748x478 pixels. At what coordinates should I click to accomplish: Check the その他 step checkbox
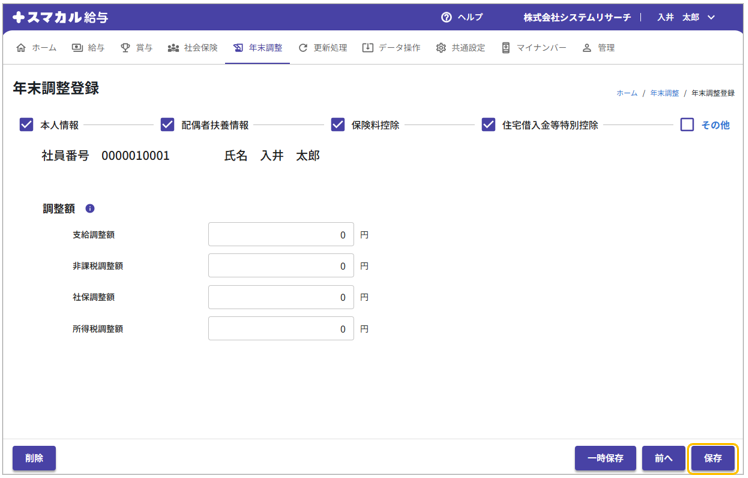coord(687,125)
